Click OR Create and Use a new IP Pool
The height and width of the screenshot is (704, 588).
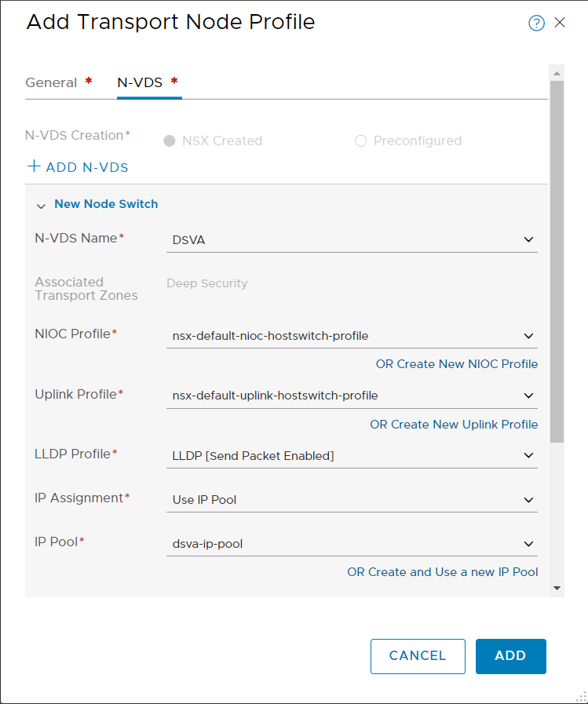click(443, 572)
